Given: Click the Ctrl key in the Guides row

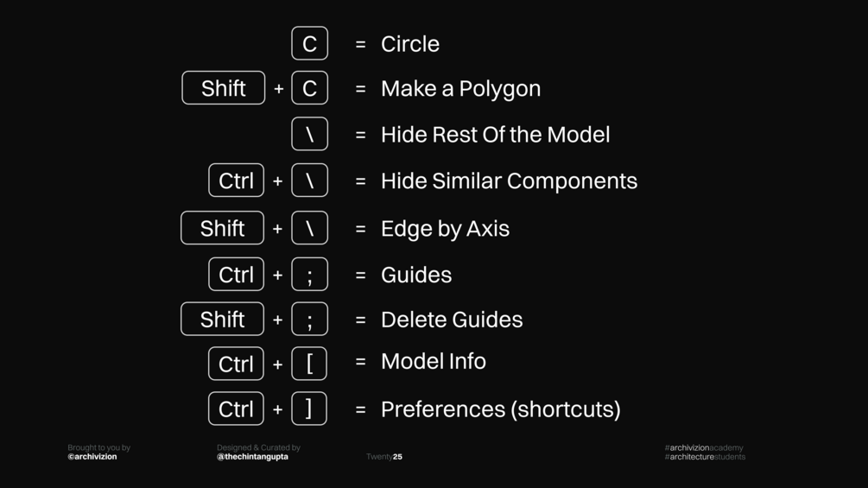Looking at the screenshot, I should point(236,275).
